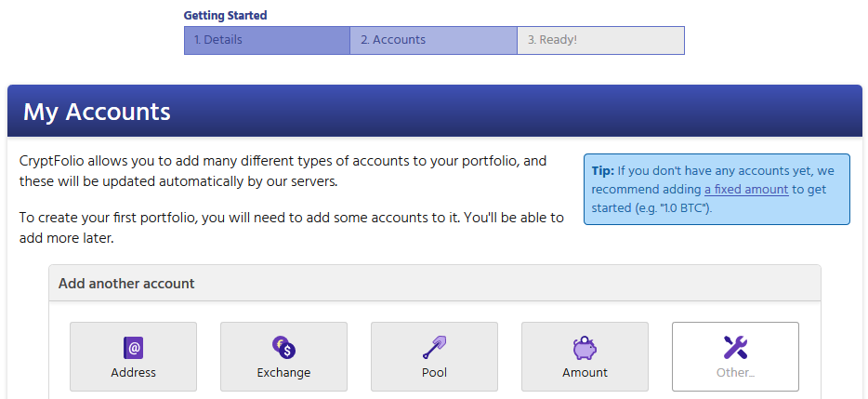The image size is (868, 399).
Task: Click the My Accounts header bar
Action: [x=434, y=113]
